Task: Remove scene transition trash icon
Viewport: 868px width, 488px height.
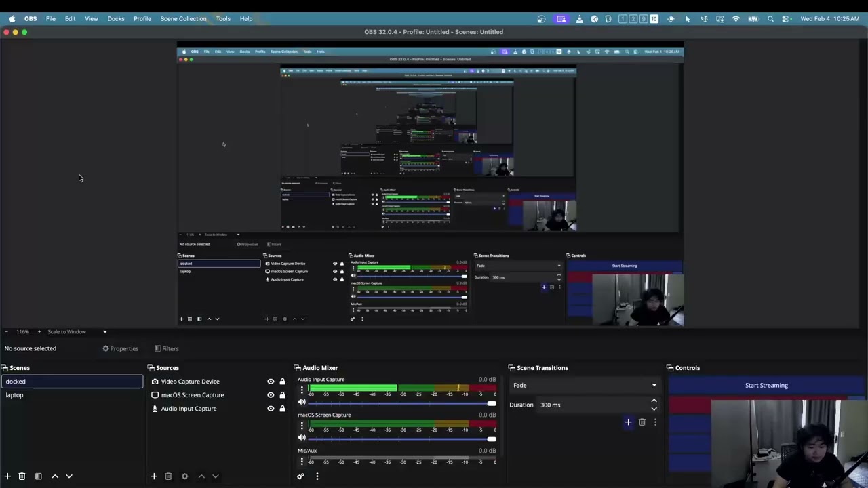Action: click(x=642, y=422)
